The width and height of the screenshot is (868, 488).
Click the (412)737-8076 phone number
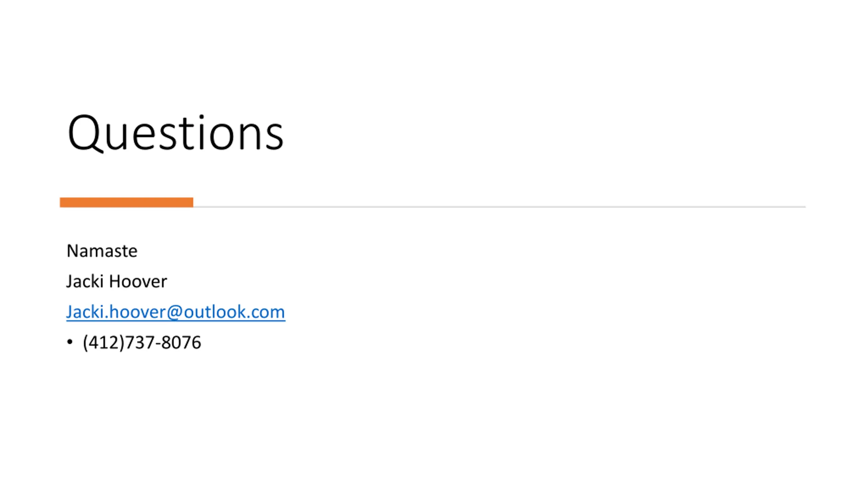point(142,343)
